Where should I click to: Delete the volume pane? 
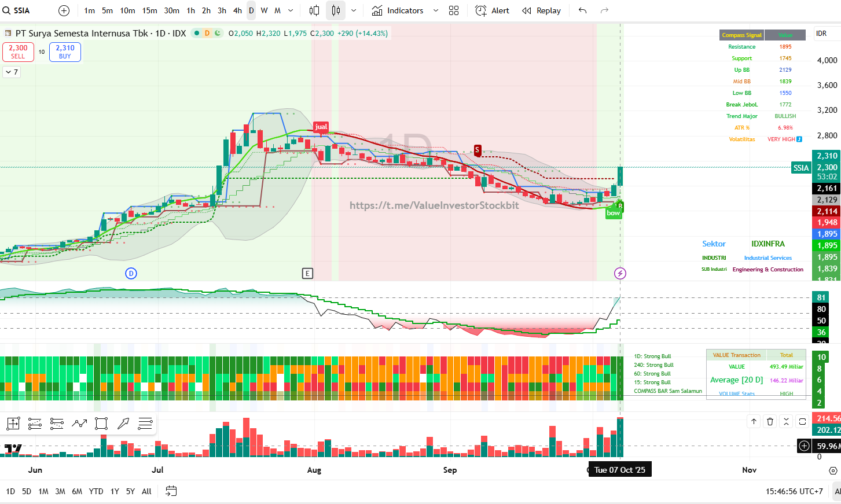coord(770,421)
